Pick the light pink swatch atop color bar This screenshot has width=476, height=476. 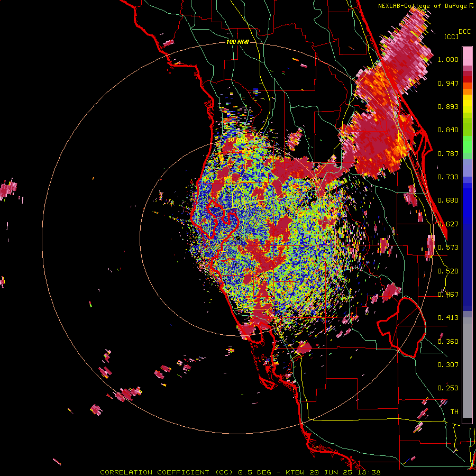467,56
